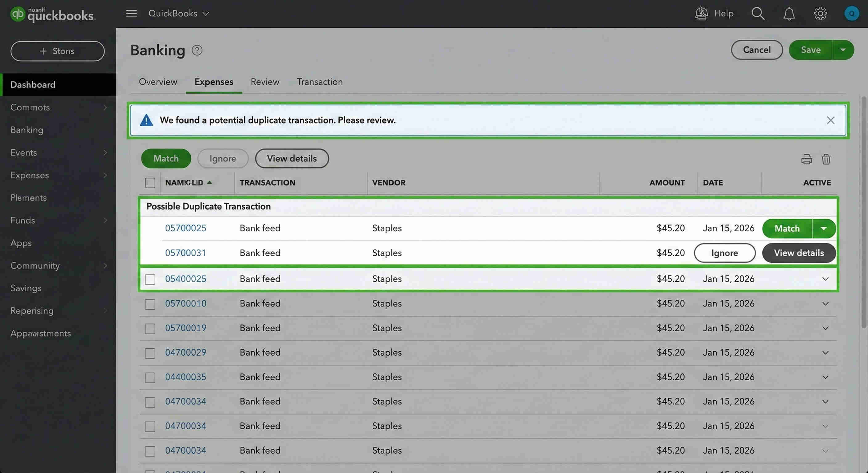Expand row 05700019 chevron
This screenshot has width=868, height=473.
[x=825, y=328]
